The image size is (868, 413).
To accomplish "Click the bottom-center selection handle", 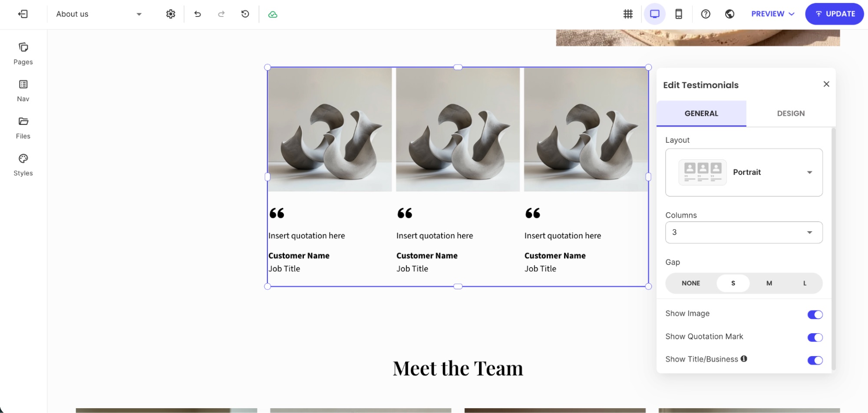I will 458,286.
